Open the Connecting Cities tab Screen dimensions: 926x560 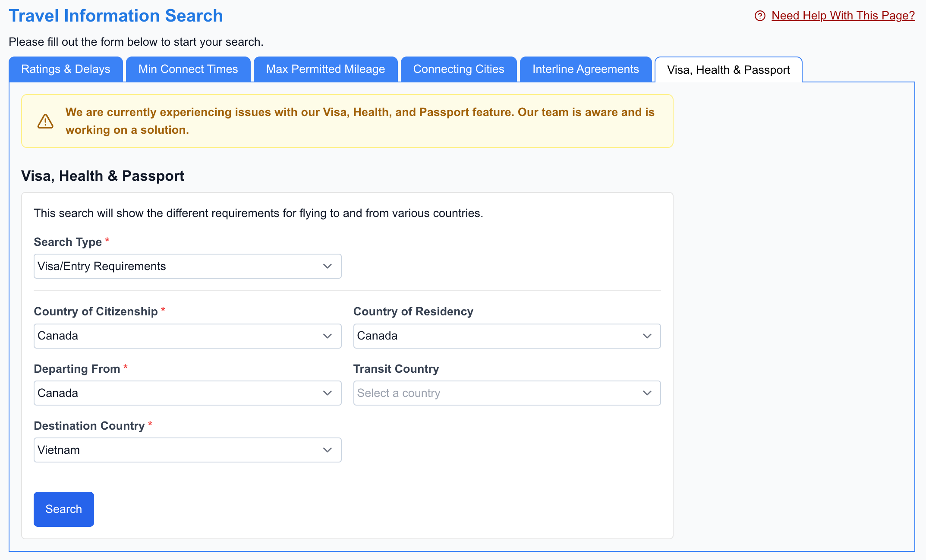pyautogui.click(x=459, y=69)
